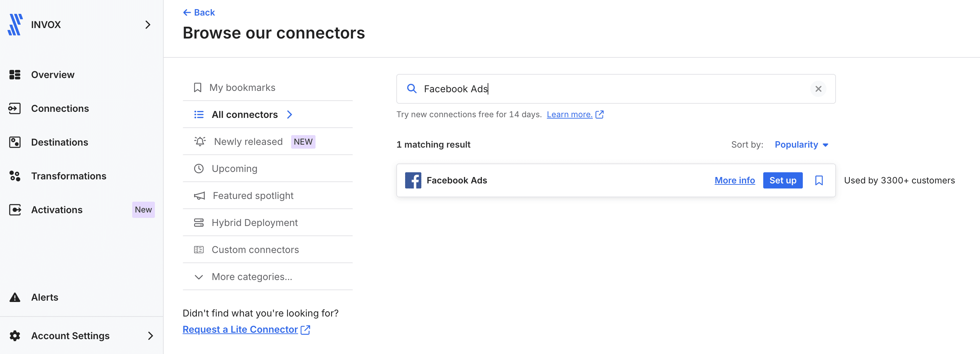Click the Newly released bell icon
The width and height of the screenshot is (980, 354).
click(200, 142)
